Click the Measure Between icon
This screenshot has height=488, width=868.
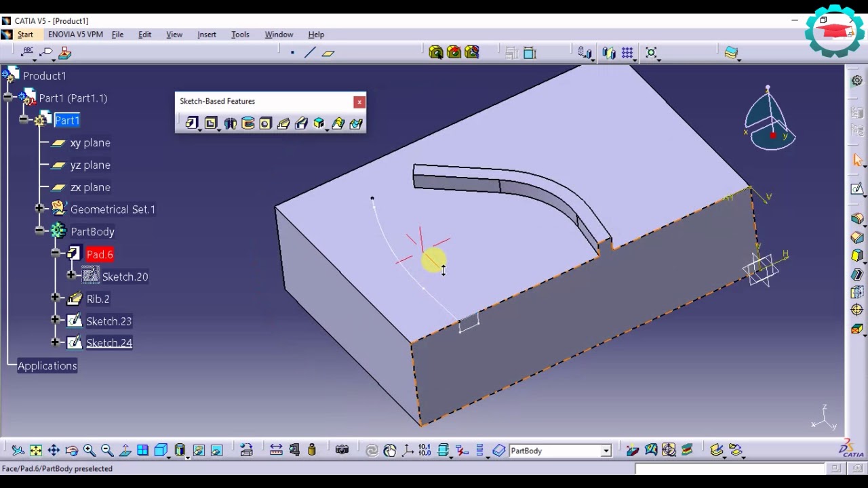click(x=276, y=450)
